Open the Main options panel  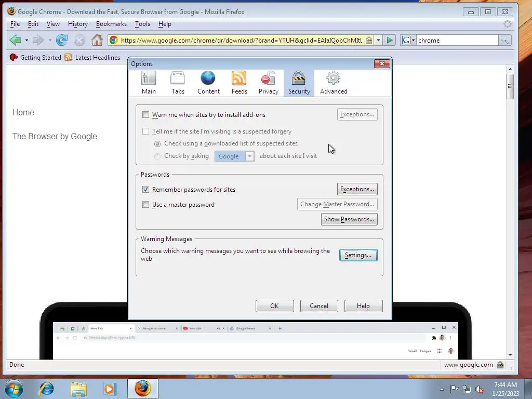tap(149, 83)
